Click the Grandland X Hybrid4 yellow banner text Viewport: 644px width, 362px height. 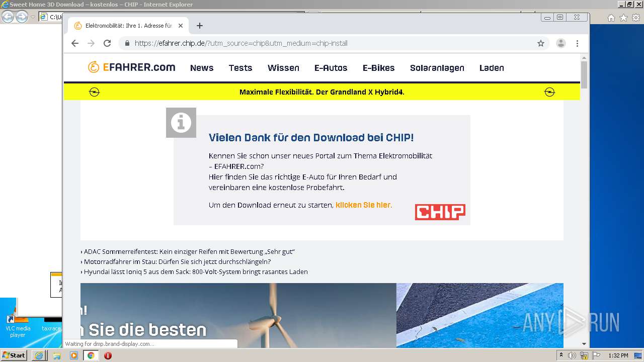tap(322, 92)
